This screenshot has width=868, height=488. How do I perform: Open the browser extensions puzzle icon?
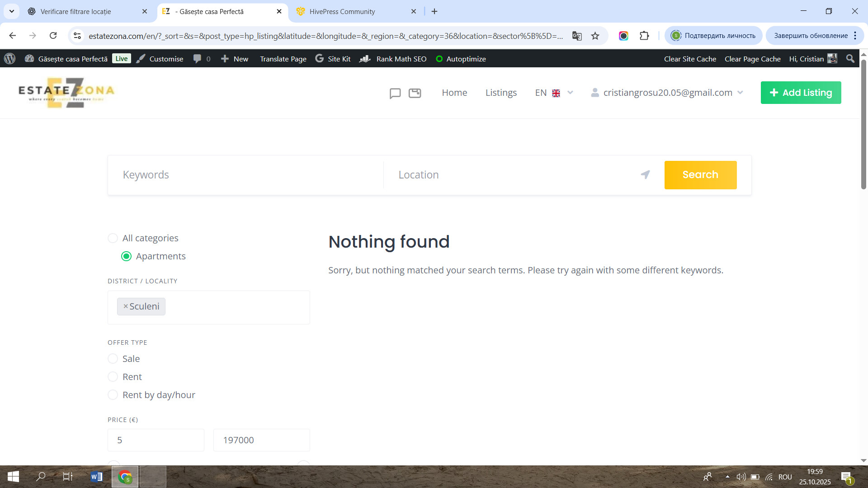click(644, 36)
